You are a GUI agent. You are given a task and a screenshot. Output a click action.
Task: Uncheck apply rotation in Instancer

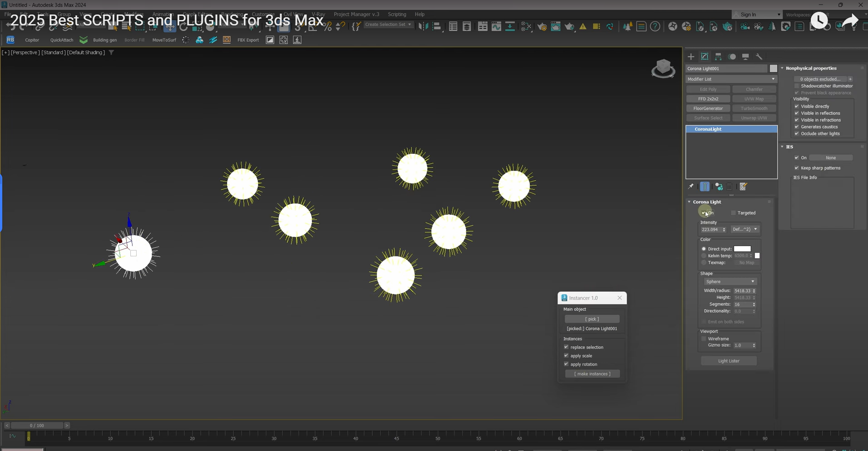(566, 364)
